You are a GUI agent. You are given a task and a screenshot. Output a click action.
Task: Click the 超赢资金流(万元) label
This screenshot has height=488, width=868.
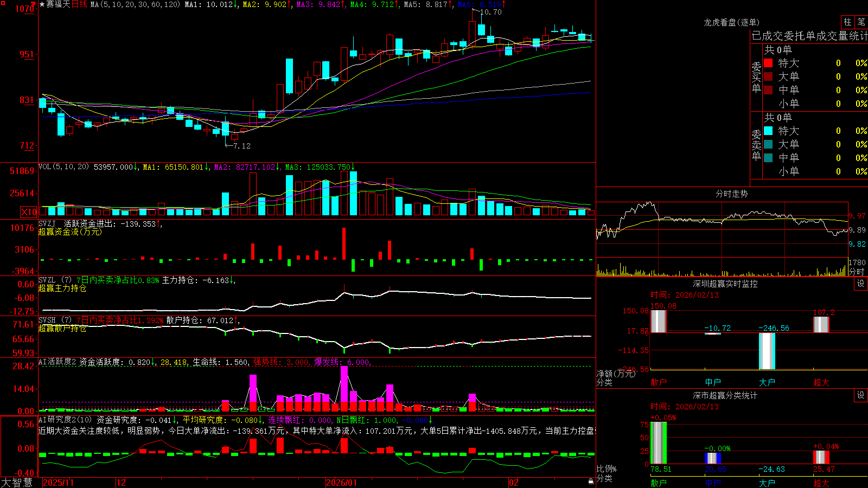(70, 232)
